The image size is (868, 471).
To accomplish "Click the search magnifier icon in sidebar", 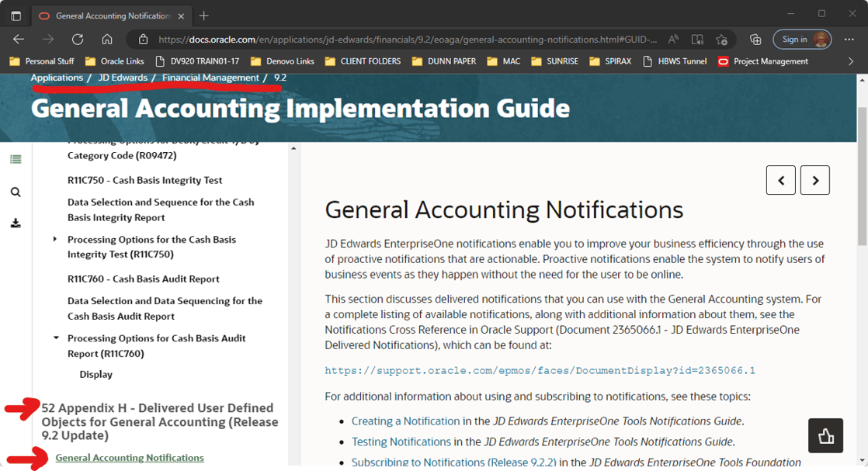I will pos(16,192).
